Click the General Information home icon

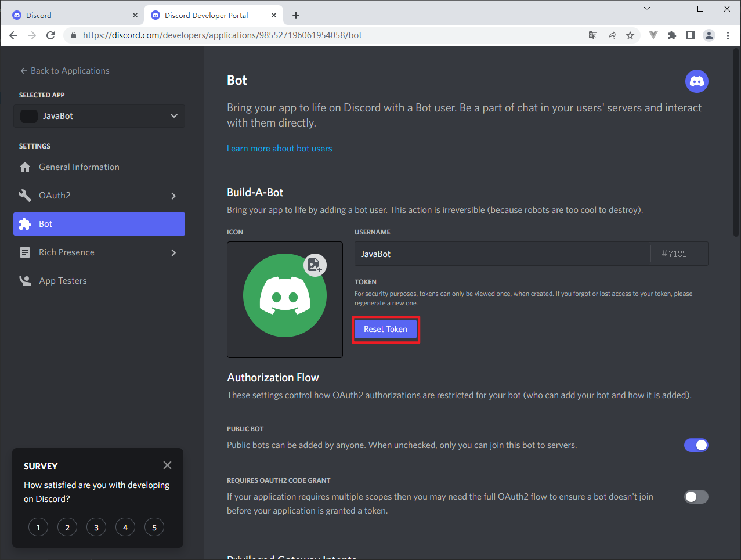pyautogui.click(x=25, y=167)
